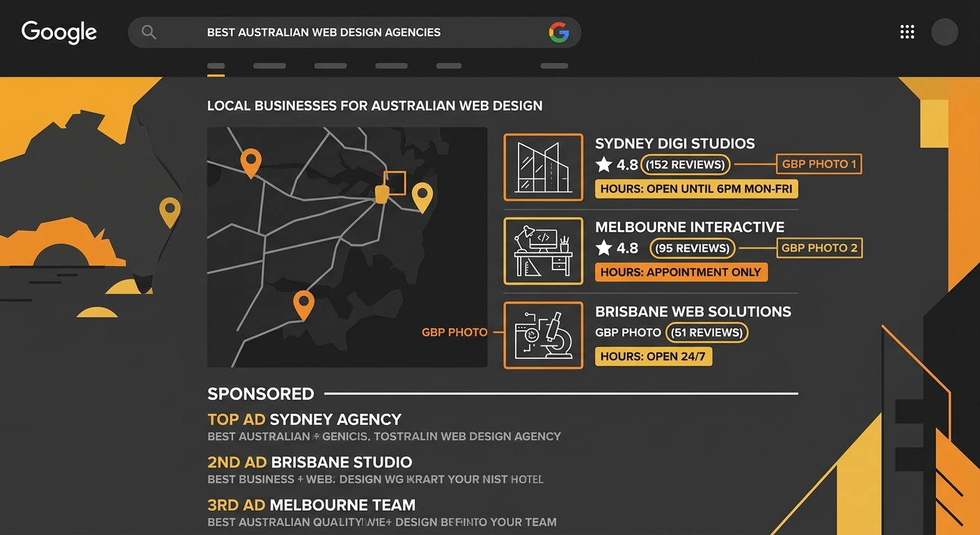Click the yellow map pin right of the square marker
980x535 pixels.
422,197
